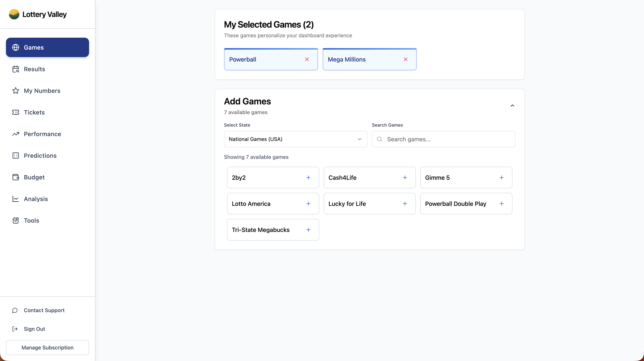The height and width of the screenshot is (361, 644).
Task: Click the Analysis chart icon
Action: click(x=15, y=199)
